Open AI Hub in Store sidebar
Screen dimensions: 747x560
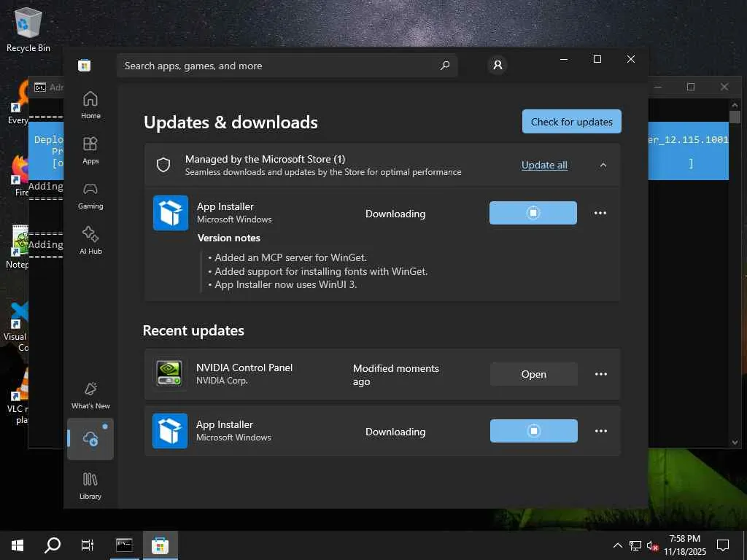[90, 241]
